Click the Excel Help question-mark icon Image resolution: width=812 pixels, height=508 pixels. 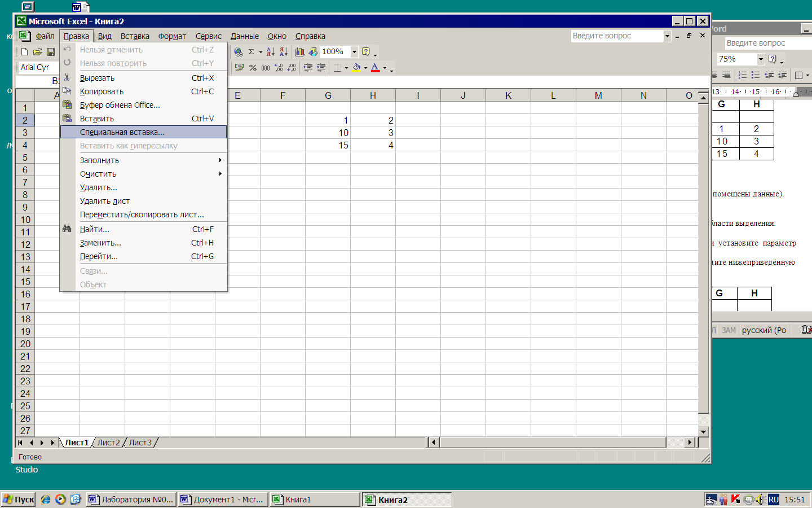point(366,52)
